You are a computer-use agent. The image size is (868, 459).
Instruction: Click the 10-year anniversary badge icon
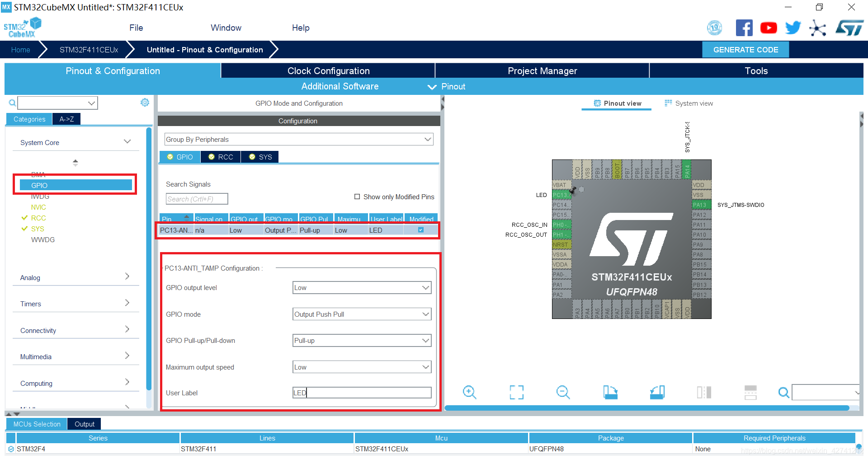pyautogui.click(x=715, y=28)
